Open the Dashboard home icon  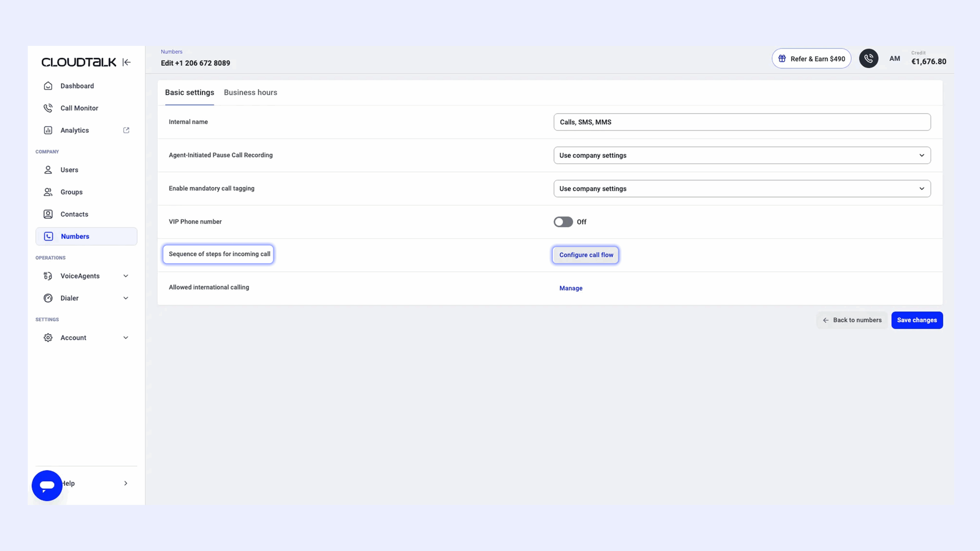[48, 86]
